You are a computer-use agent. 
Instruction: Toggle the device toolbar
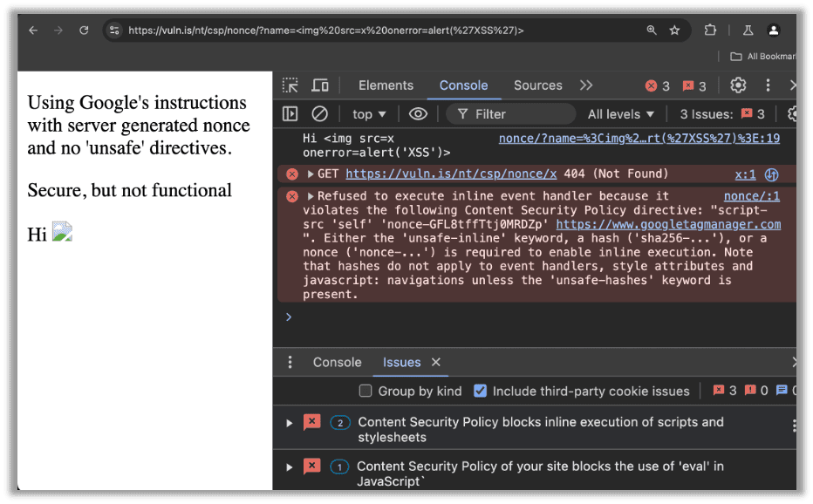coord(319,85)
